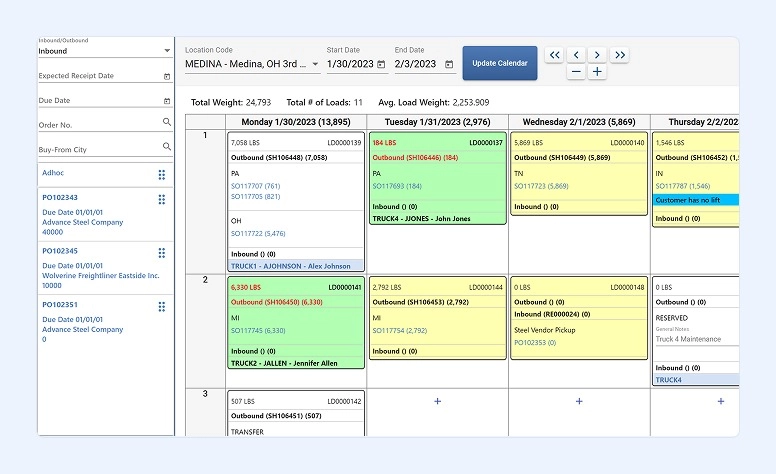Click the TRUCK4 label on the reserved card
The image size is (776, 474).
coord(669,380)
